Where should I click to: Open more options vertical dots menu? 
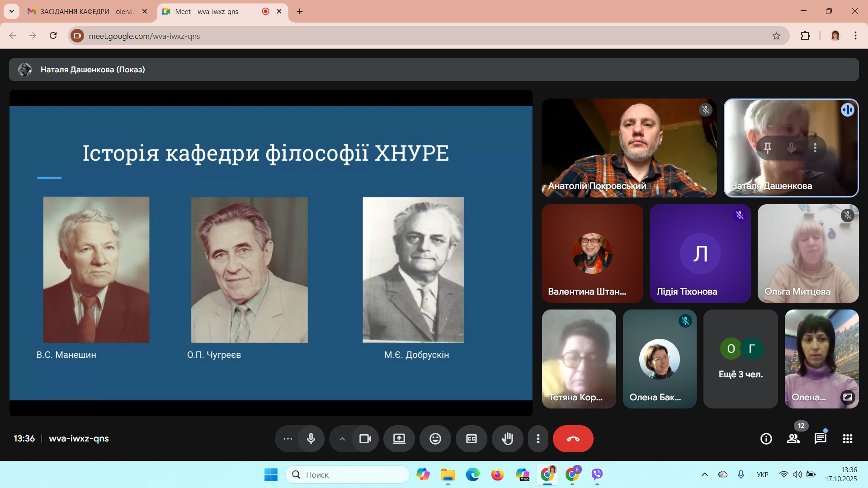[538, 439]
